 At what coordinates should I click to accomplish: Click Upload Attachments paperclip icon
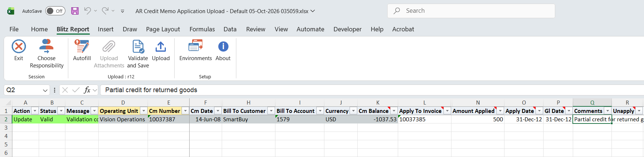coord(109,46)
